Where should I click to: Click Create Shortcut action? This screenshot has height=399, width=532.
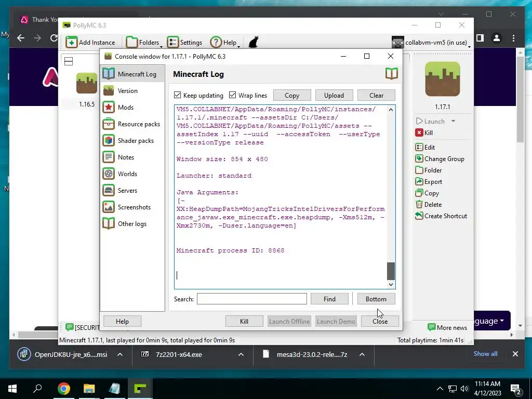coord(441,216)
